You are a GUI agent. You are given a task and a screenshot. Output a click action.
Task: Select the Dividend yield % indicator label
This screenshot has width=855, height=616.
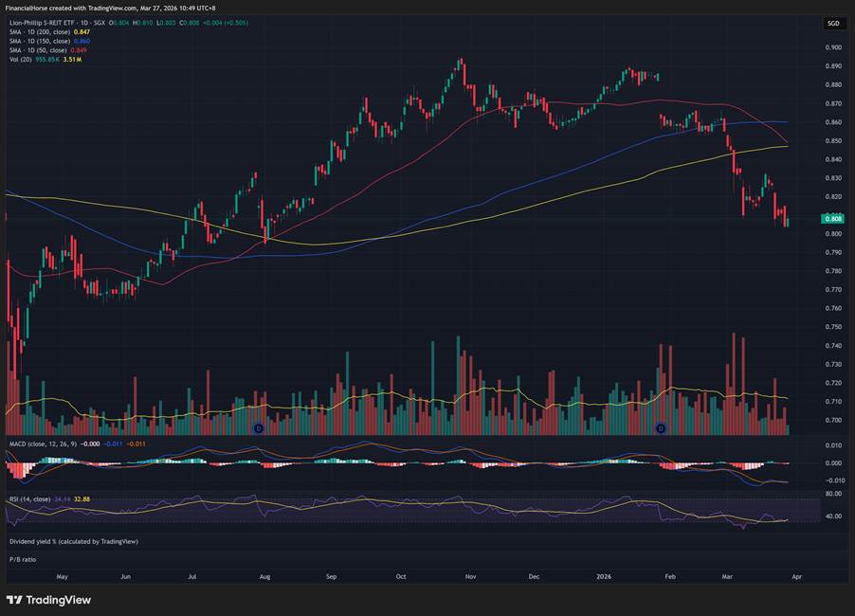coord(73,541)
